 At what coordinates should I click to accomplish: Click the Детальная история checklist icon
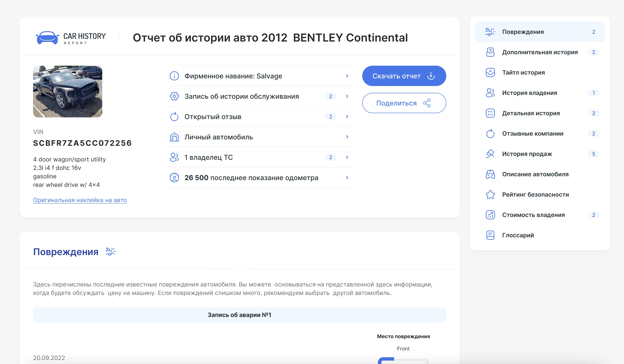tap(490, 113)
